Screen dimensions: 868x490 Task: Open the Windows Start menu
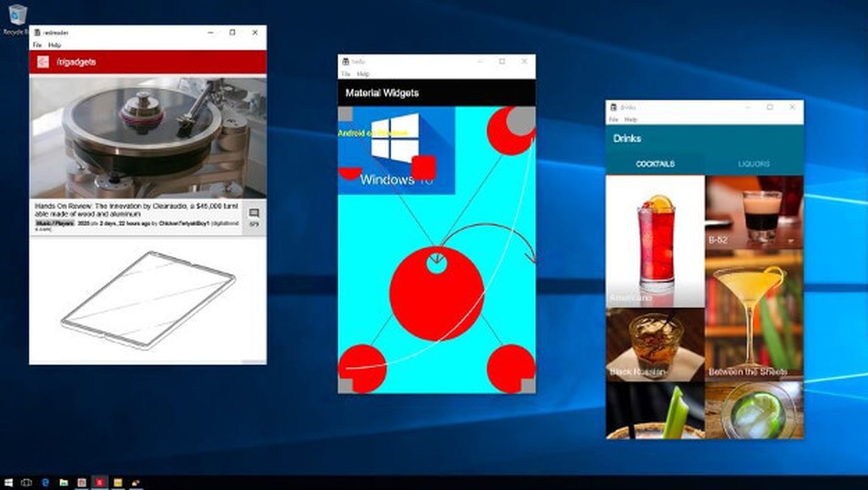click(8, 482)
